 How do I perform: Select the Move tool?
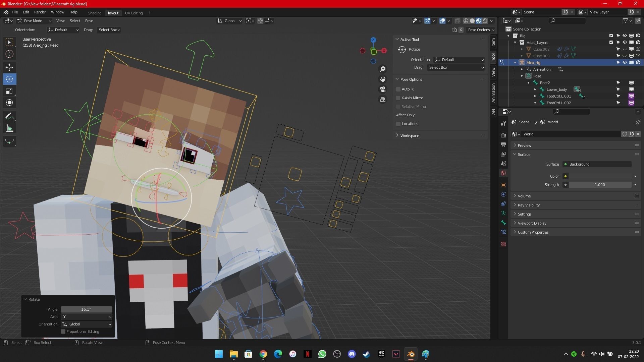tap(9, 67)
